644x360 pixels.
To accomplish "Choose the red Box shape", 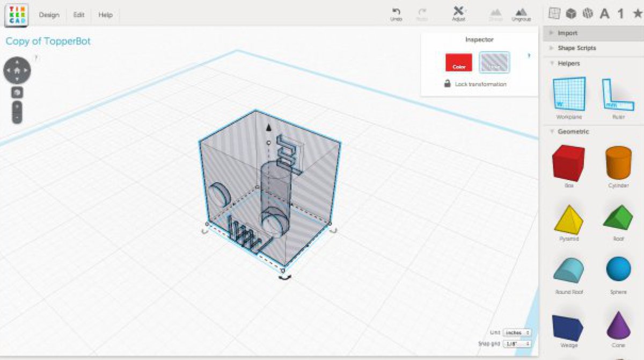I will (569, 163).
